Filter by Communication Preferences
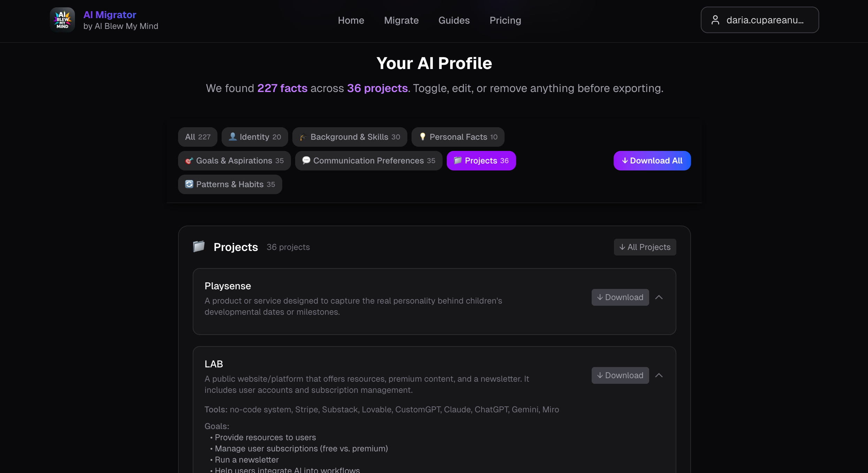 (x=369, y=161)
